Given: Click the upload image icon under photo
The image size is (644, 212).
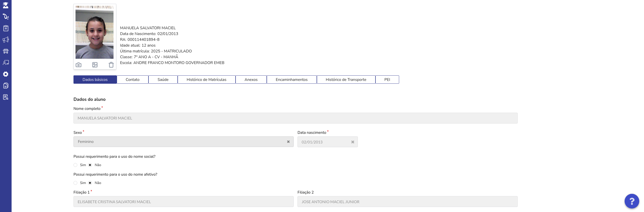Looking at the screenshot, I should point(95,65).
